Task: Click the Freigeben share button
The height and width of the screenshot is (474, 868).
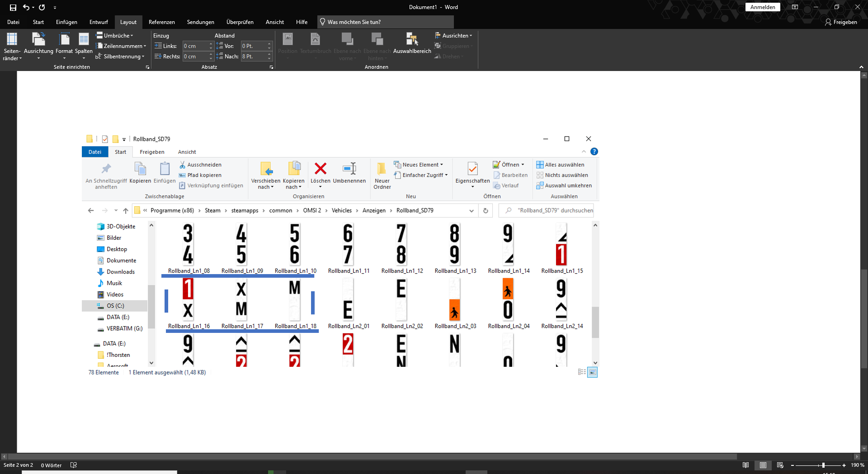Action: [x=841, y=22]
